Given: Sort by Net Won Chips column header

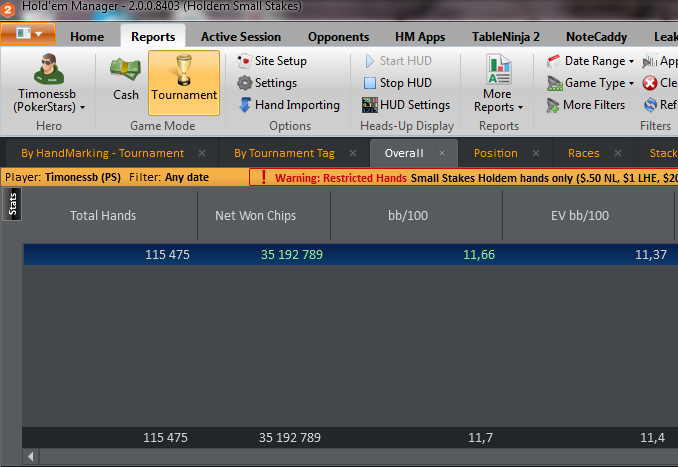Looking at the screenshot, I should [x=256, y=215].
